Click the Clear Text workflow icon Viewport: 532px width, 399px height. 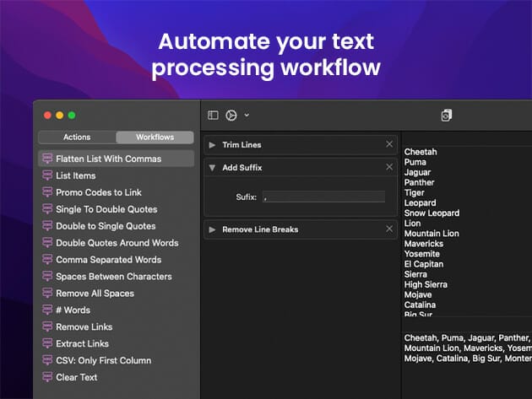[x=47, y=377]
